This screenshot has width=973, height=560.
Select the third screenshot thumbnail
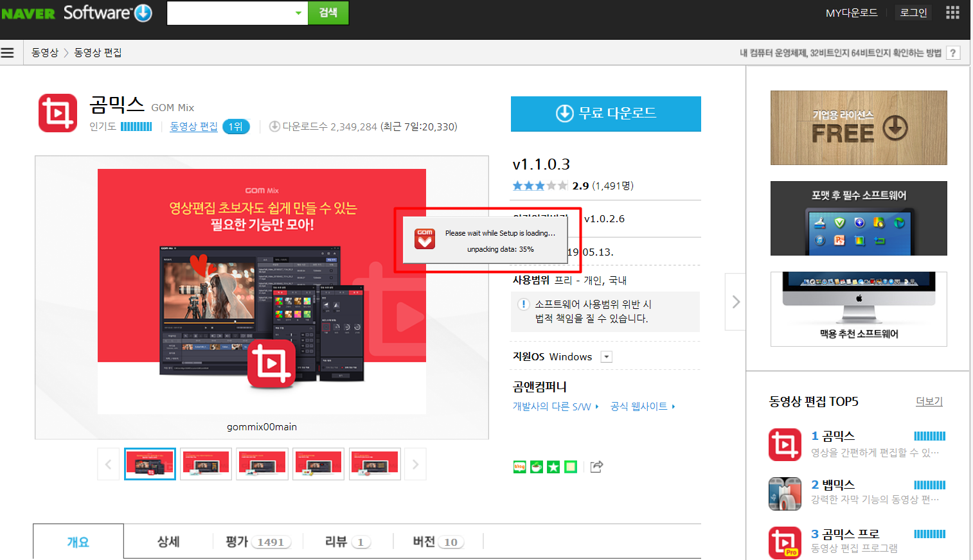tap(262, 464)
